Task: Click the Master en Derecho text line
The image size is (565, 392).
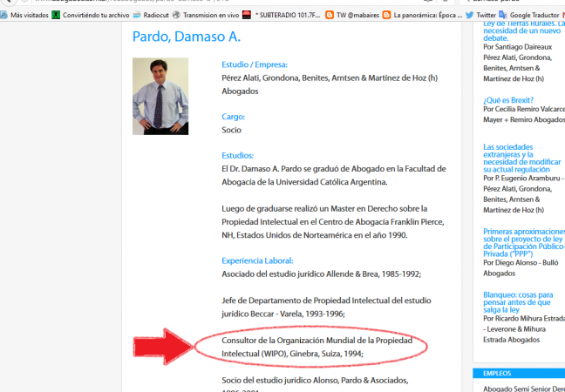Action: (x=324, y=209)
